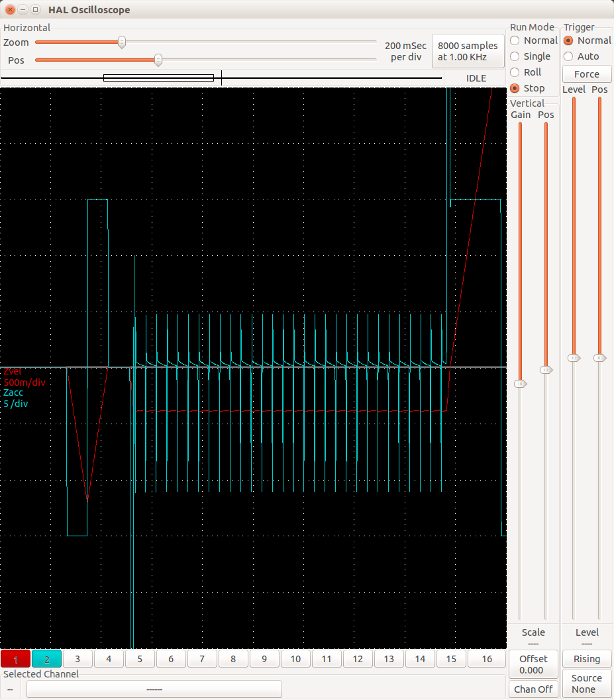
Task: Select Auto trigger mode
Action: click(x=582, y=56)
